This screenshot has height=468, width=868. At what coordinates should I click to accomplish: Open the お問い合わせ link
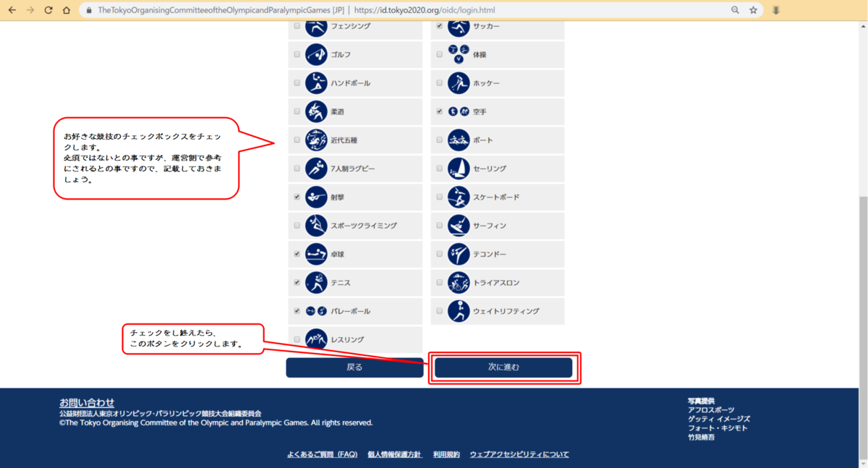click(87, 402)
